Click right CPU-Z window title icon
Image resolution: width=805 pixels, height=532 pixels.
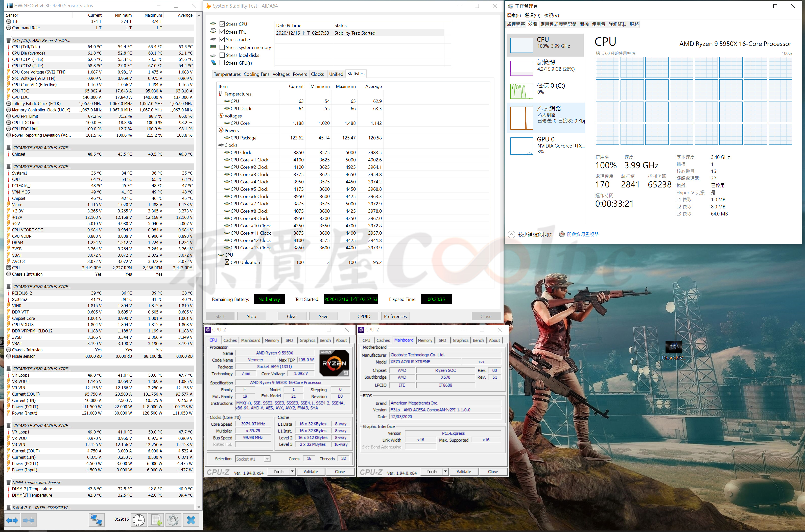click(361, 330)
